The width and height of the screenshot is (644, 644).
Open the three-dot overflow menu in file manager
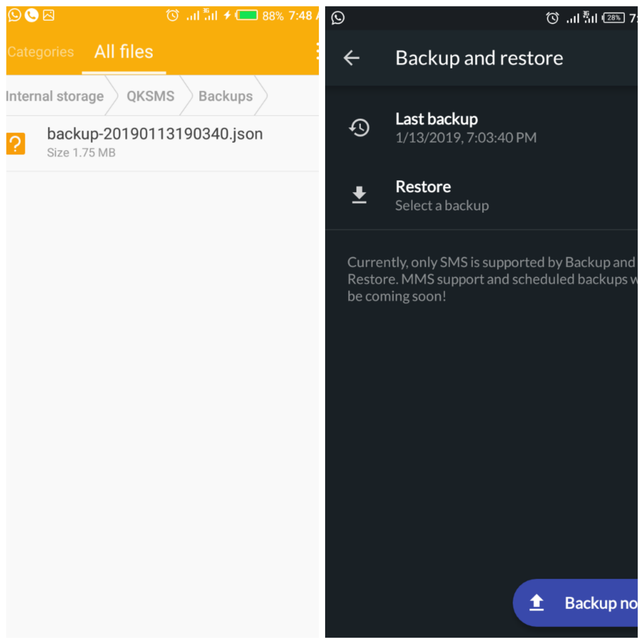click(317, 51)
